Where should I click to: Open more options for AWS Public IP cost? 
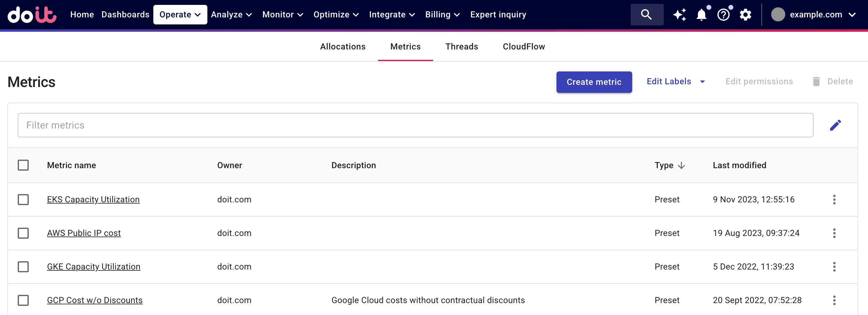834,233
